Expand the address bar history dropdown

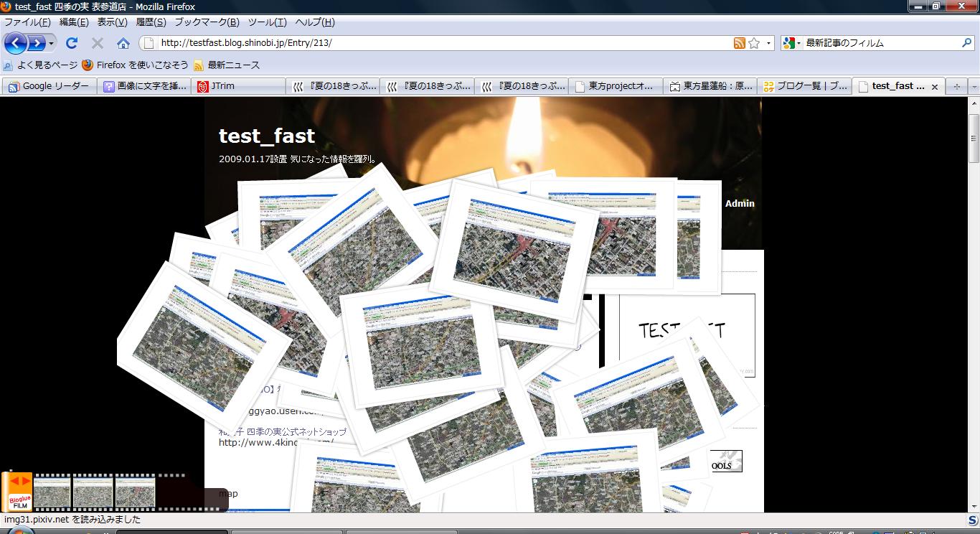[x=768, y=43]
